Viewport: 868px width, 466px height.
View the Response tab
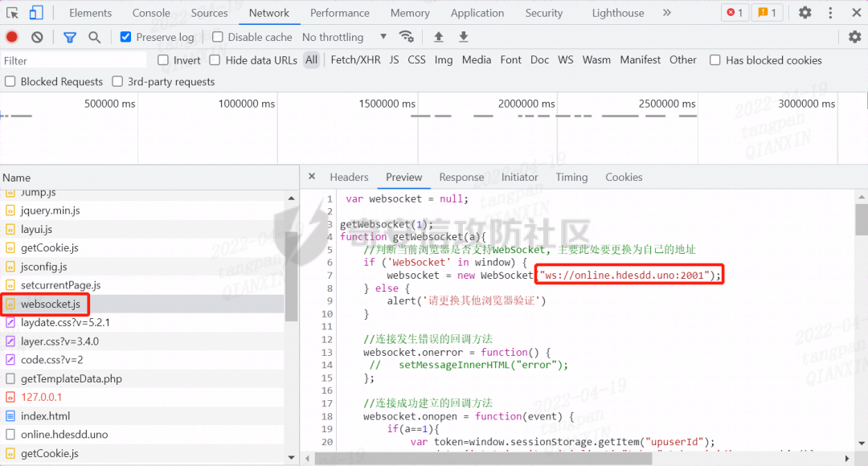pos(461,177)
